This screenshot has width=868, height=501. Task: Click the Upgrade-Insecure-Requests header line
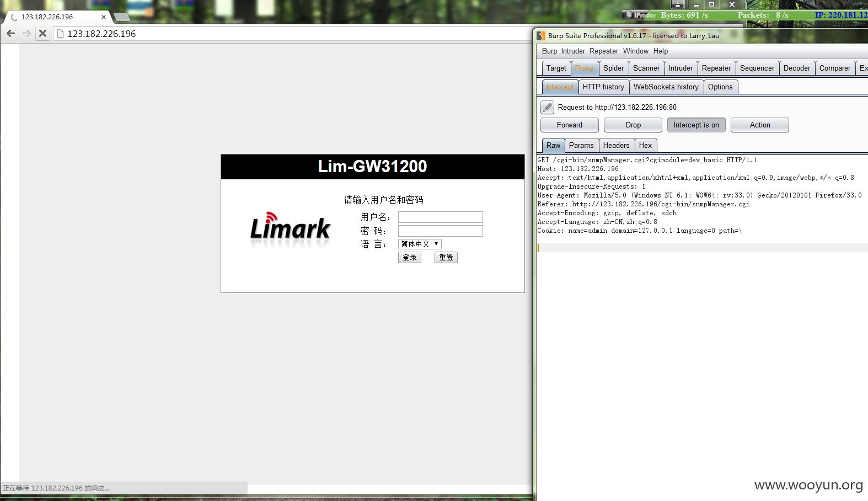(x=591, y=186)
